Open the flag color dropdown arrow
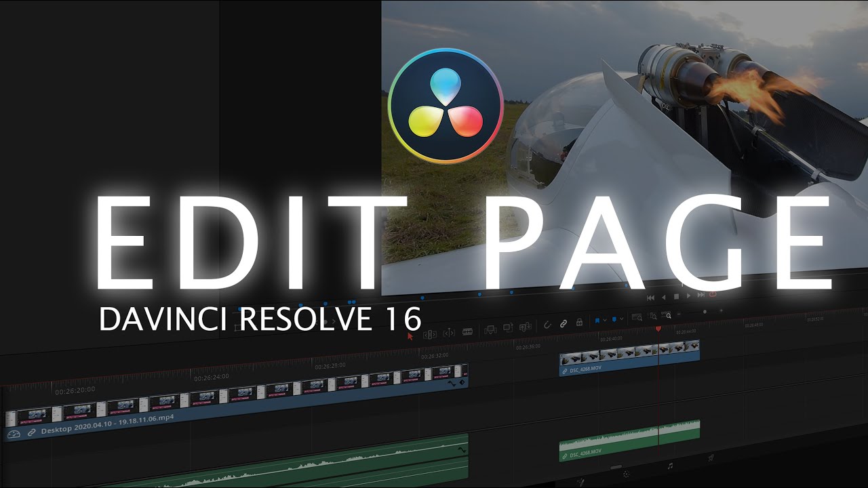Image resolution: width=868 pixels, height=488 pixels. (x=605, y=320)
